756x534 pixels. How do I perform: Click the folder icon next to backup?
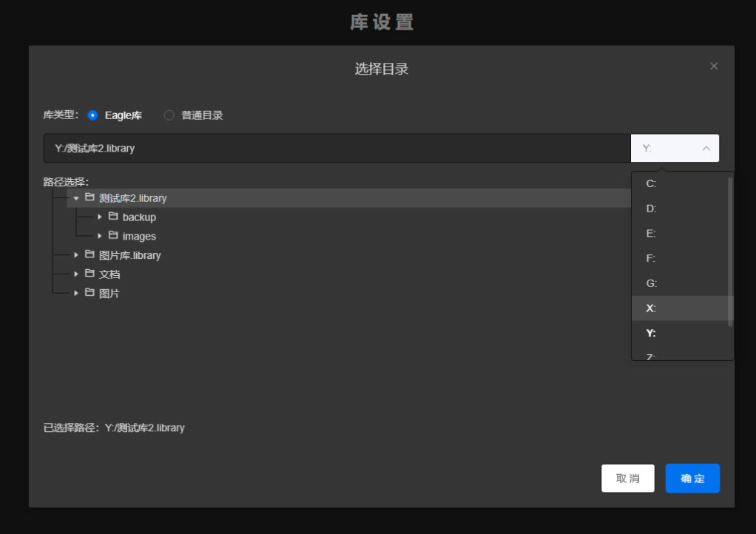113,216
